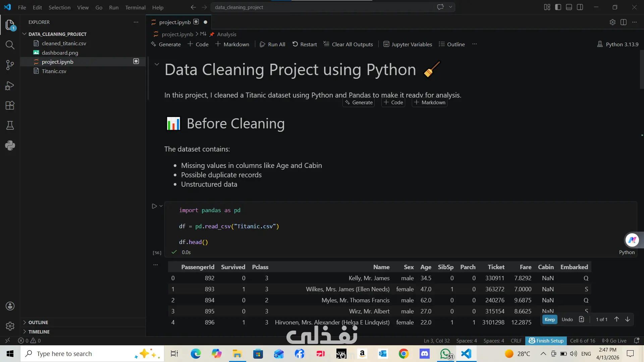Open Titanic.csv in Explorer
Viewport: 644px width, 362px height.
pyautogui.click(x=54, y=71)
